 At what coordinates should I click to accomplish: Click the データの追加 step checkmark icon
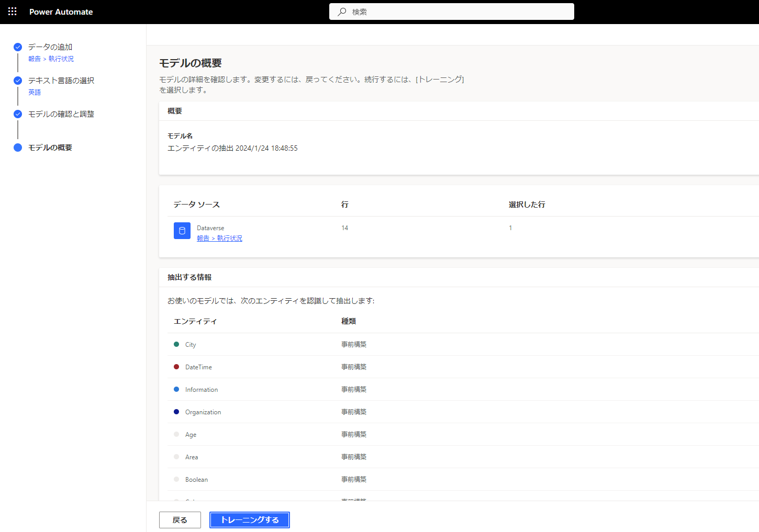coord(18,47)
